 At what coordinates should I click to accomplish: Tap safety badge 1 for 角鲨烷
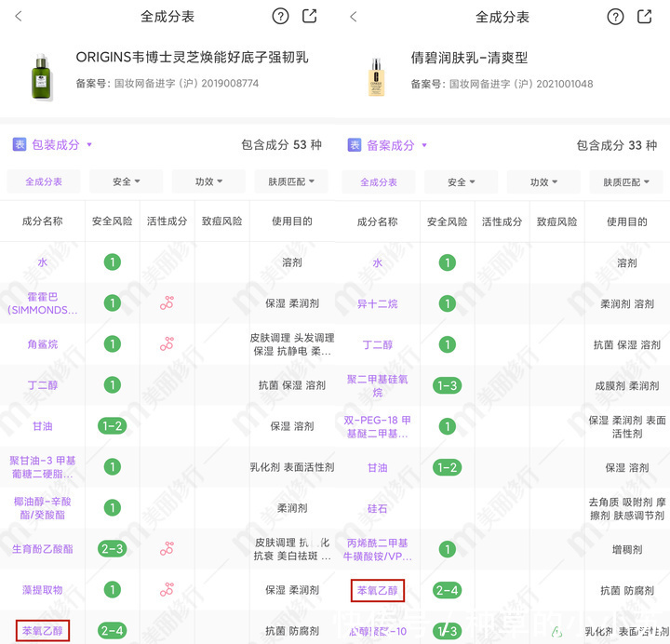113,344
